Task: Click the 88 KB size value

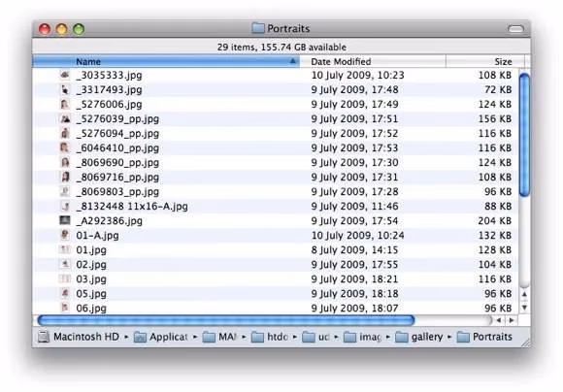Action: tap(498, 206)
